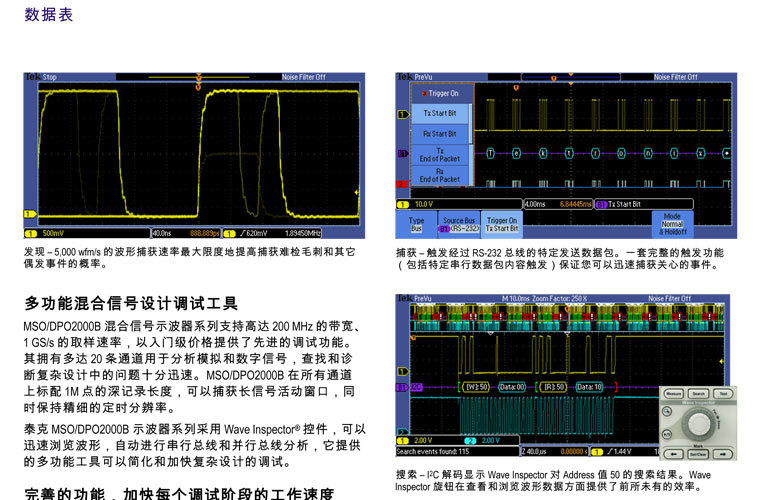Click Search events found: 115 status

tap(433, 452)
